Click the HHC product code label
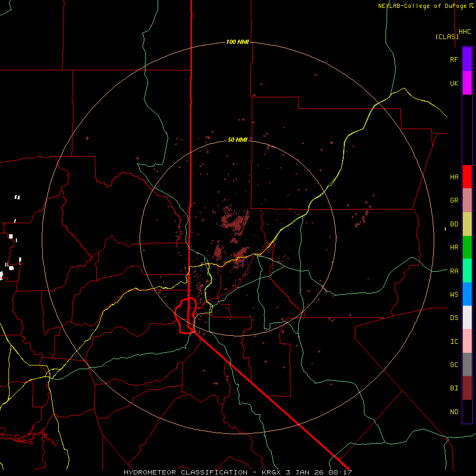This screenshot has height=476, width=476. point(465,32)
